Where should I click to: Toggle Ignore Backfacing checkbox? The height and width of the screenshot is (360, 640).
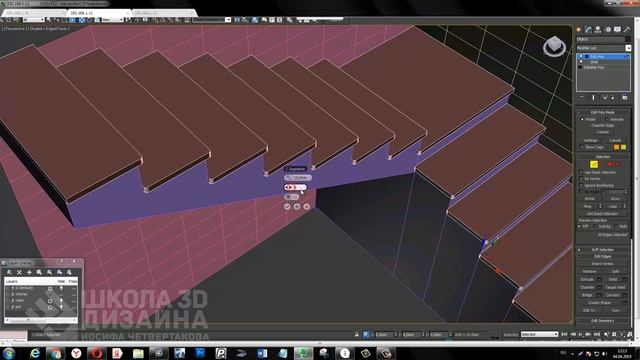coord(581,185)
